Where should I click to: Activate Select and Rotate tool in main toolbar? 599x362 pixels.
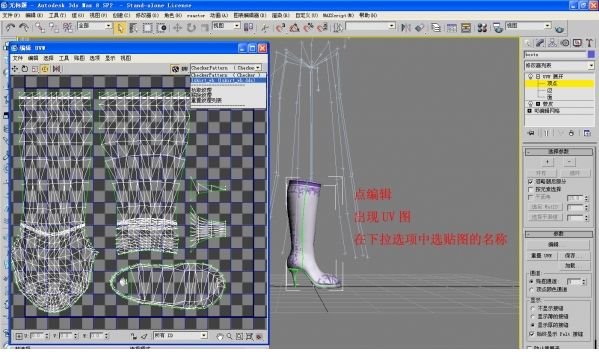coord(191,28)
